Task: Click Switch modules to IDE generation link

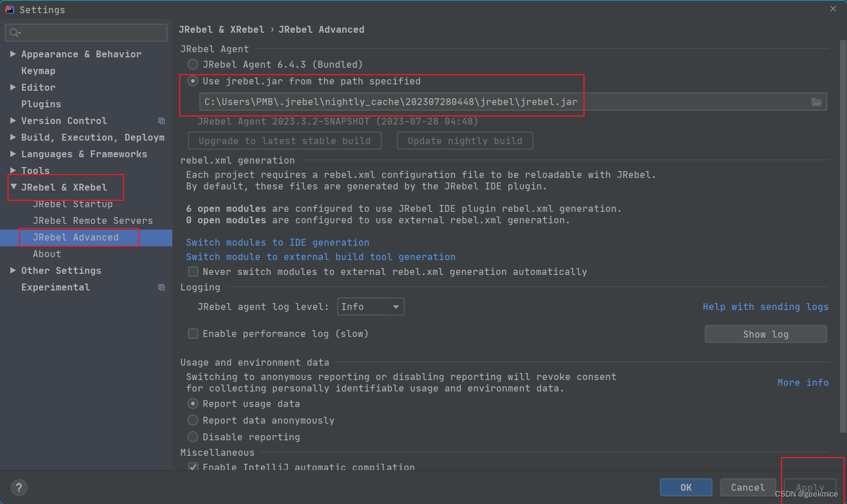Action: tap(278, 242)
